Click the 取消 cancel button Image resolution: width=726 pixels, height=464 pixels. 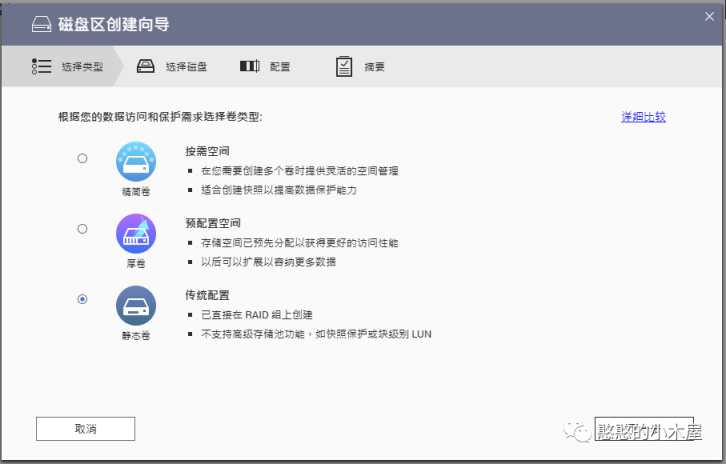pyautogui.click(x=86, y=429)
